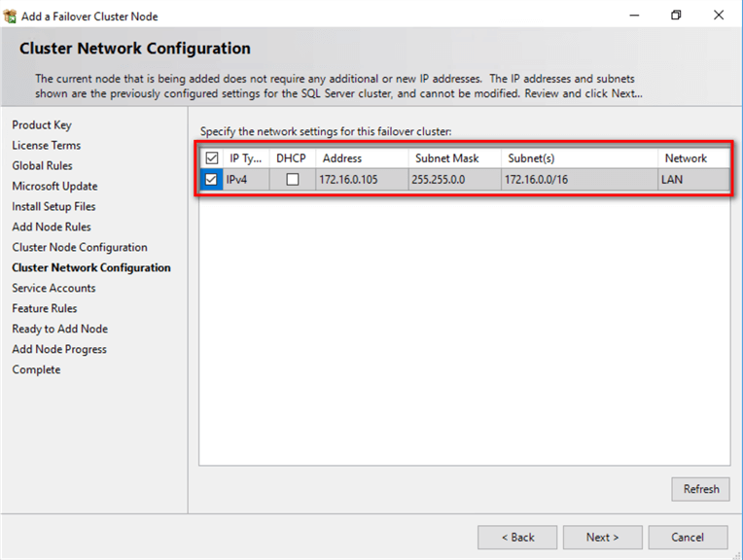Select the bold Cluster Network Configuration step

pos(91,267)
